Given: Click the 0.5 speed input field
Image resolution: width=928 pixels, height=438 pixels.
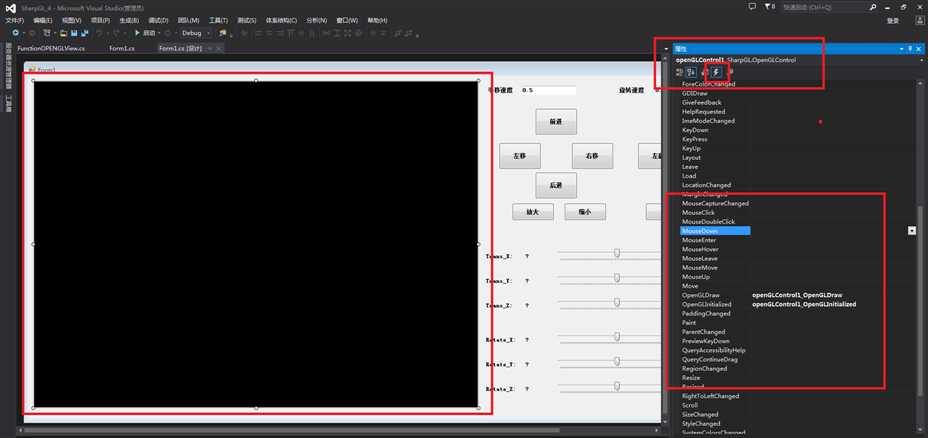Looking at the screenshot, I should tap(547, 91).
